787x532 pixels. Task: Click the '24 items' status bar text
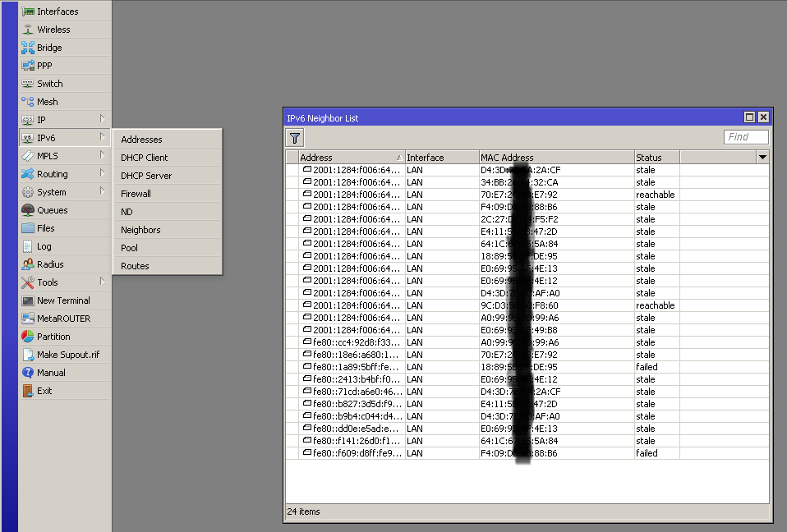coord(303,511)
